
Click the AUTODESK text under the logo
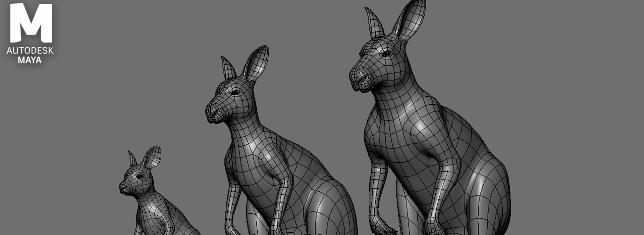click(30, 51)
